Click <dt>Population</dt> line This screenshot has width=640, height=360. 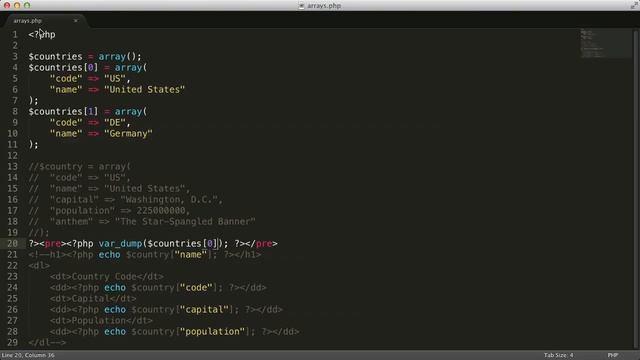pyautogui.click(x=101, y=321)
